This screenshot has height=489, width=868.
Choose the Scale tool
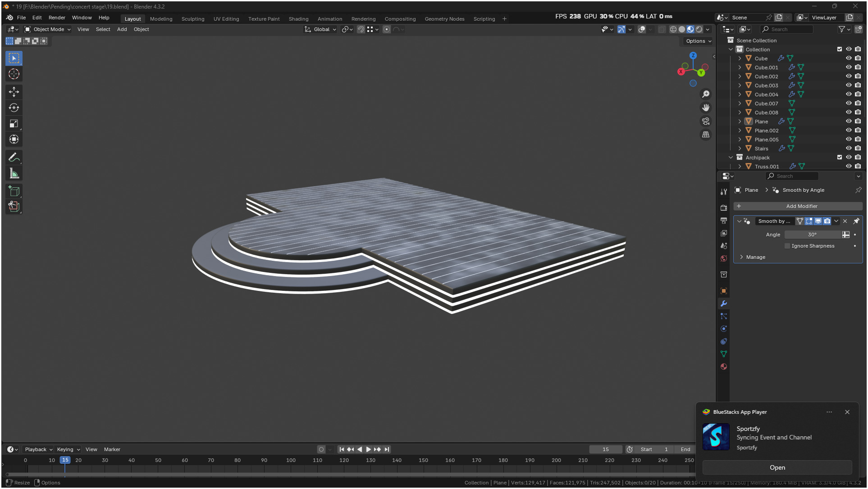pyautogui.click(x=14, y=123)
